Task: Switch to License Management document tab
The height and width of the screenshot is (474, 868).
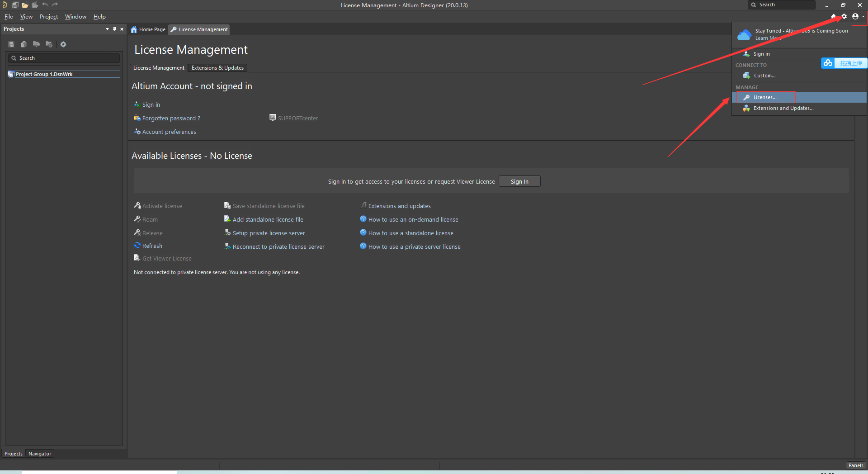Action: tap(199, 29)
